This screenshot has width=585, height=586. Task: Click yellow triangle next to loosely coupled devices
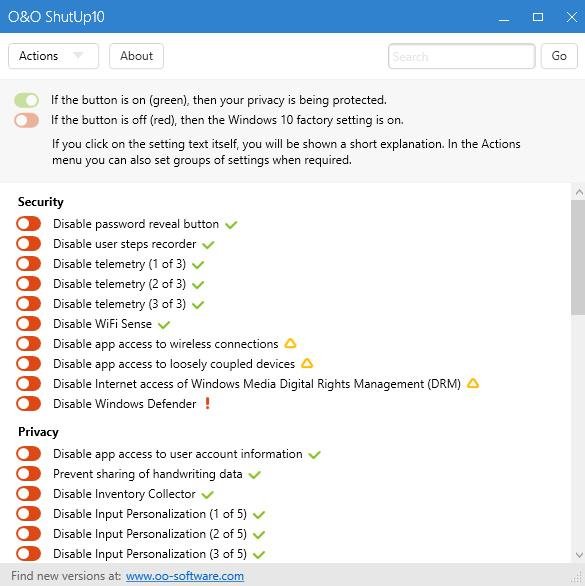tap(307, 363)
